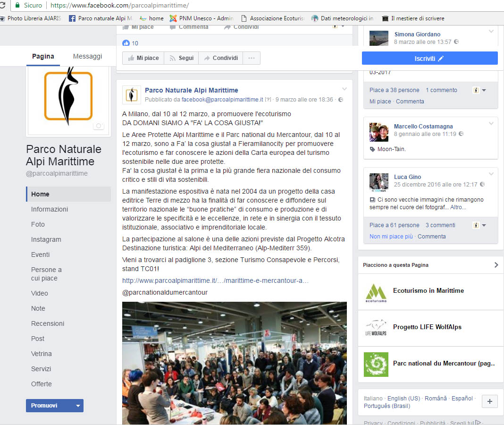Select Video in the sidebar
Image resolution: width=504 pixels, height=425 pixels.
[40, 293]
